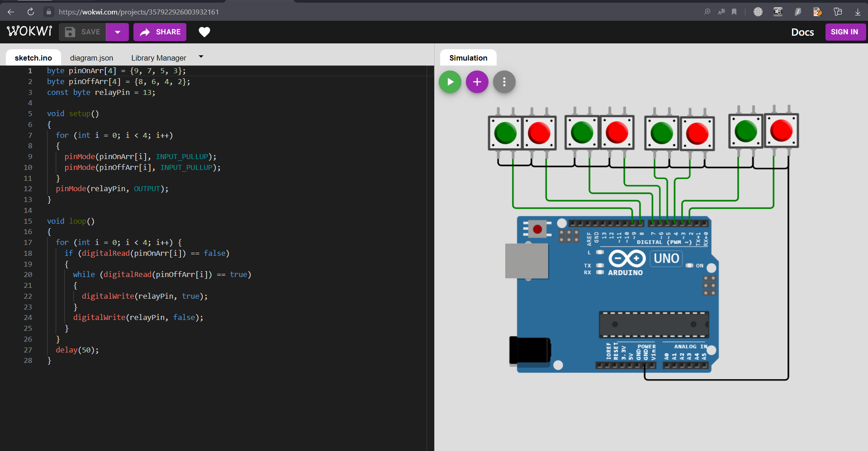Image resolution: width=868 pixels, height=451 pixels.
Task: Click the site lock security icon
Action: (x=49, y=12)
